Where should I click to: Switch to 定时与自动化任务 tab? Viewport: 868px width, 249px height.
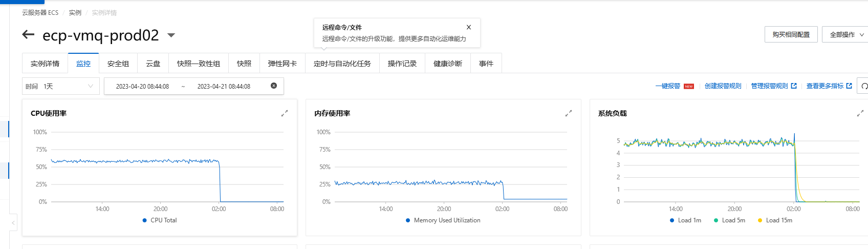click(342, 64)
